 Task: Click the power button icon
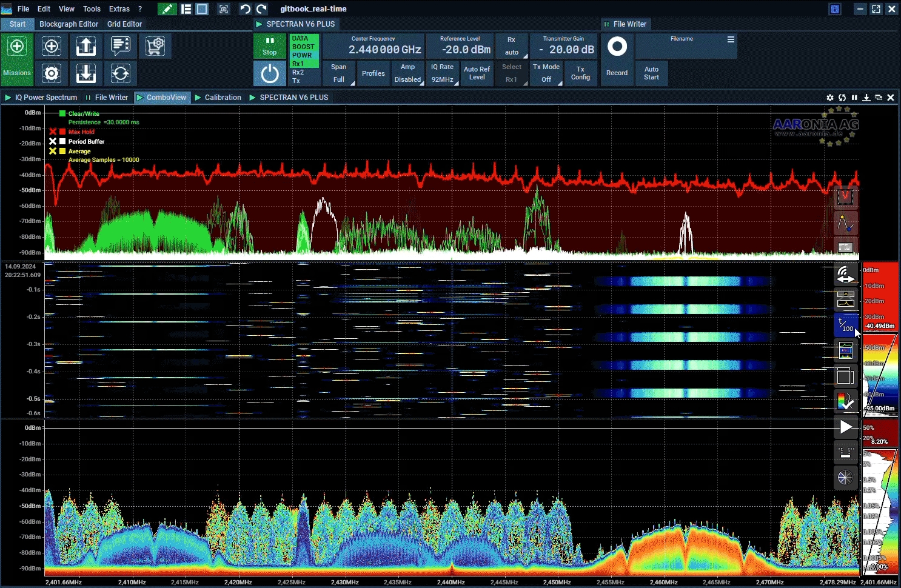coord(270,74)
